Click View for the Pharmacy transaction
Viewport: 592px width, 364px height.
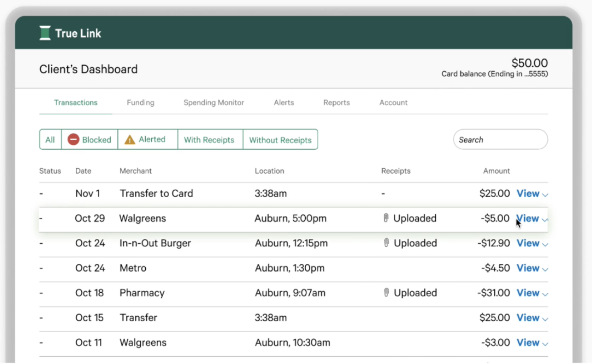[x=528, y=293]
